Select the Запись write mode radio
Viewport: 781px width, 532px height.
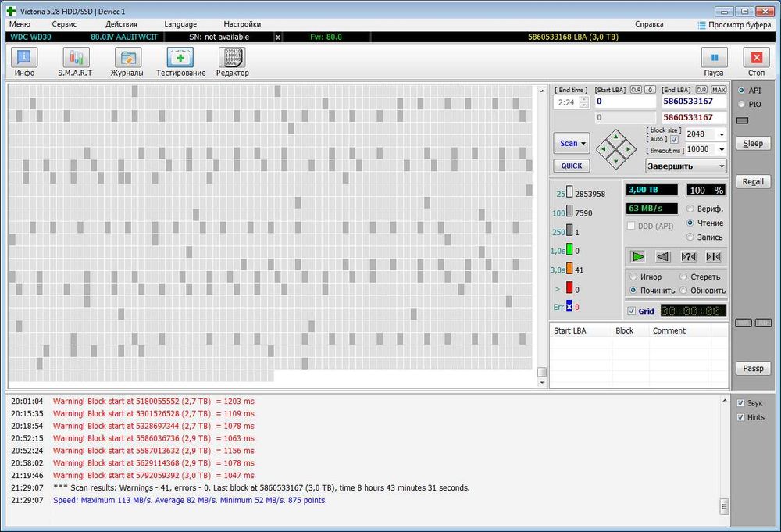coord(690,237)
